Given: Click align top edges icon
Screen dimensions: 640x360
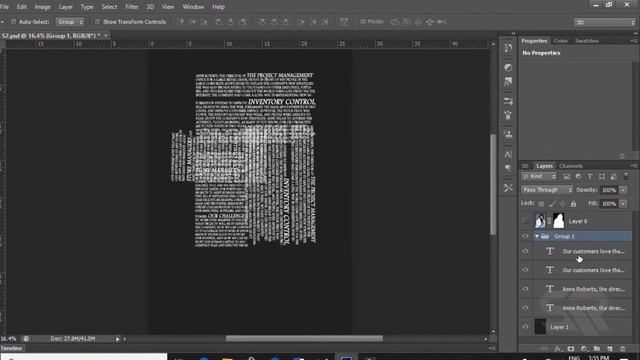Looking at the screenshot, I should click(x=180, y=22).
